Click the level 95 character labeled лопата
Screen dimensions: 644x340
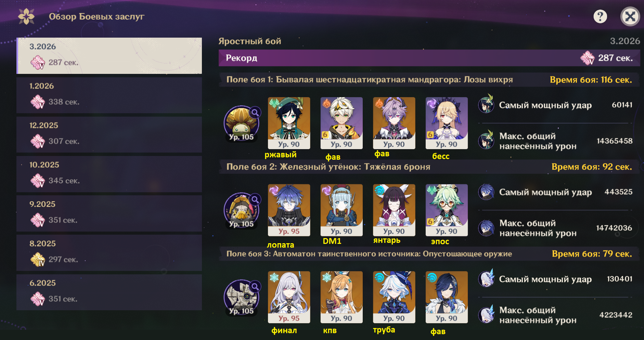pos(289,210)
